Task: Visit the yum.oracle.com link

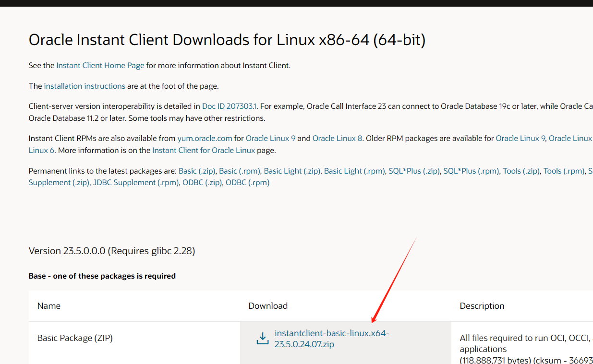Action: tap(205, 138)
